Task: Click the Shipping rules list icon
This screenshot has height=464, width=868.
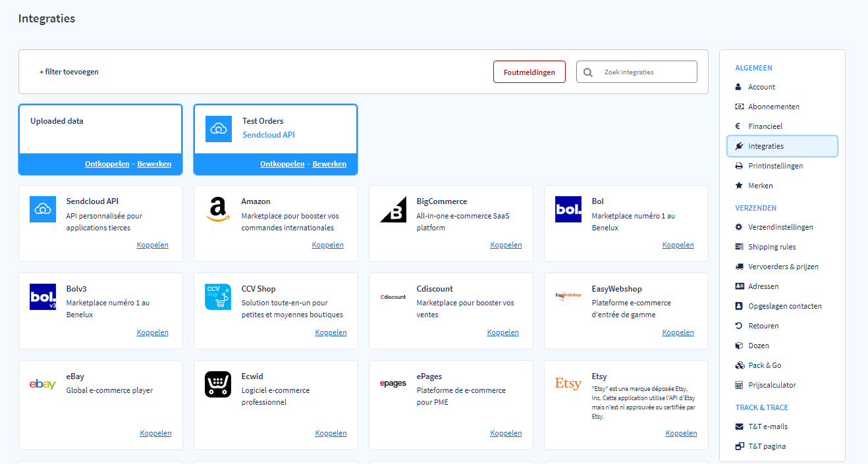Action: click(x=739, y=247)
